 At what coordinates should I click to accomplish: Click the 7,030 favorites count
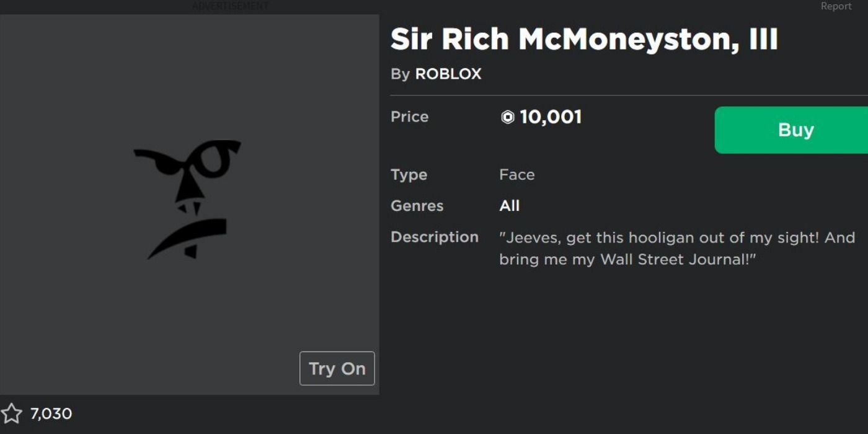[x=51, y=414]
